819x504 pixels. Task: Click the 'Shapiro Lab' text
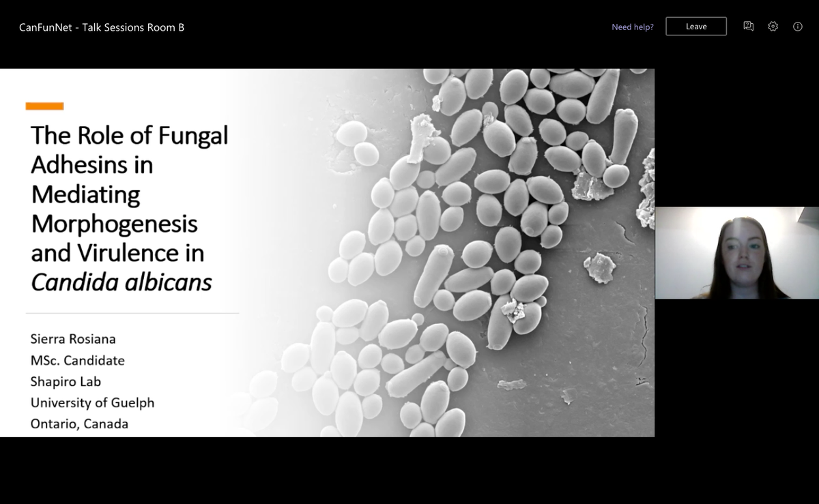[66, 381]
